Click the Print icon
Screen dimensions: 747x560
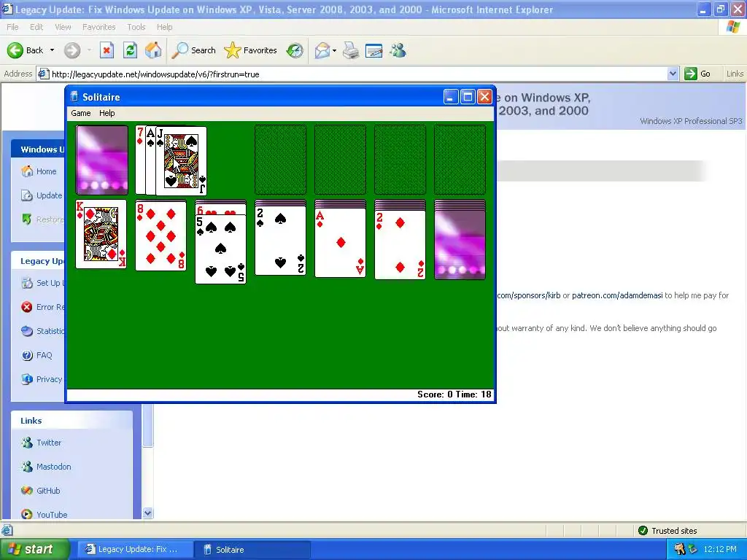351,50
